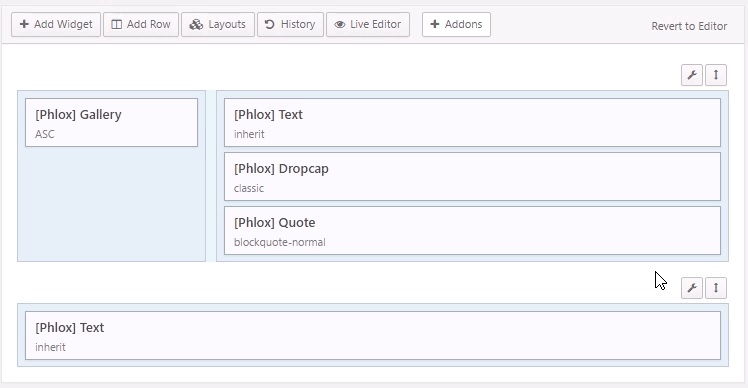This screenshot has height=388, width=748.
Task: Select the [Phlox] Dropcap widget
Action: coord(472,177)
